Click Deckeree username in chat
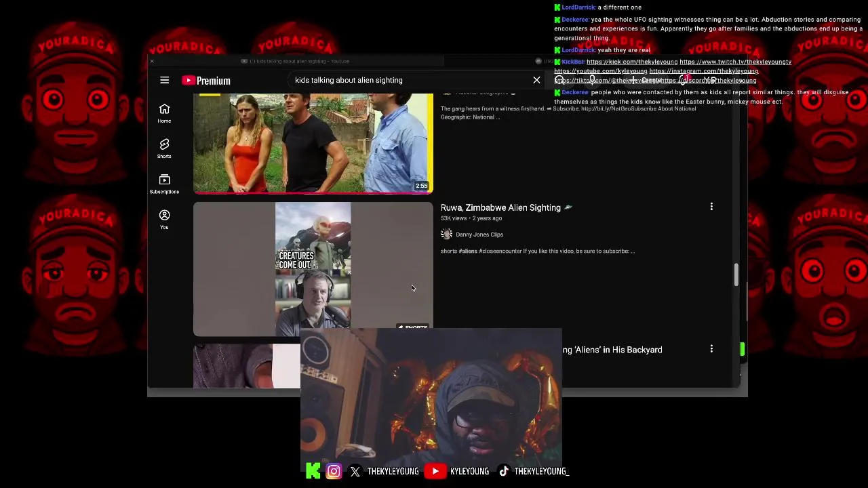868x488 pixels. click(575, 20)
